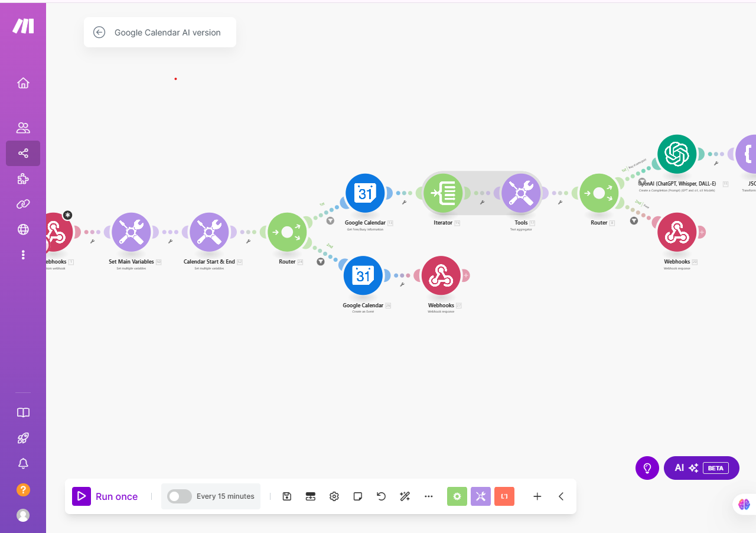Click the Undo arrow icon in toolbar
This screenshot has height=533, width=756.
(382, 496)
